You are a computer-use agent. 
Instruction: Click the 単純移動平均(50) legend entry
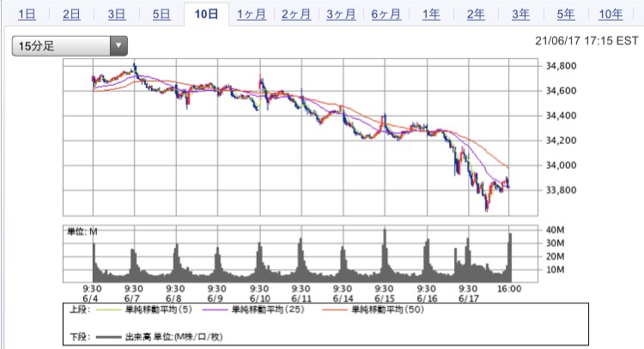(388, 310)
